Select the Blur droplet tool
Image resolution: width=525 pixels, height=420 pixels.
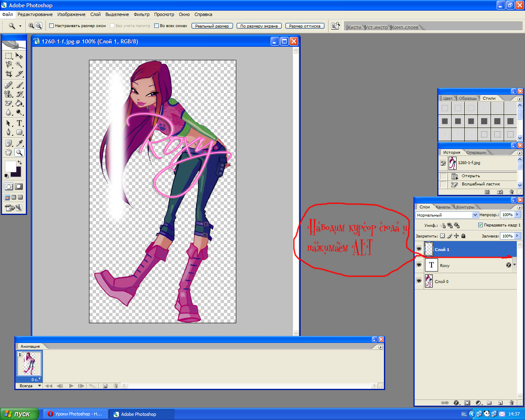(9, 112)
